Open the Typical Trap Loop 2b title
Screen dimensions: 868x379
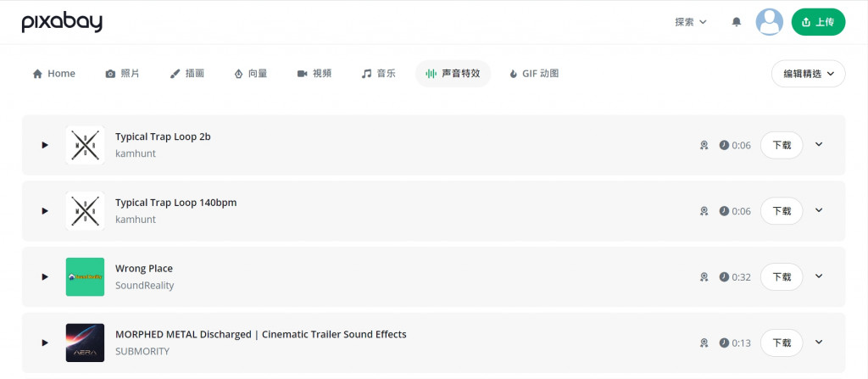[x=163, y=137]
